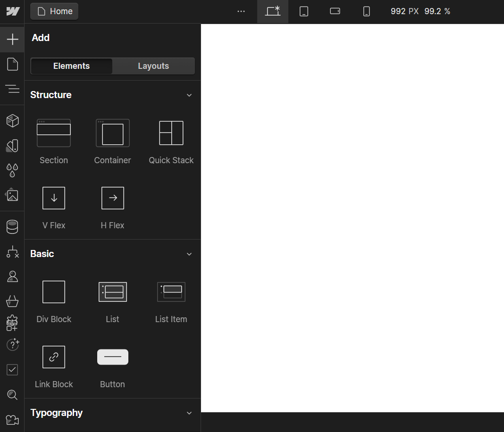This screenshot has height=432, width=504.
Task: Open the Navigator panel
Action: click(12, 89)
